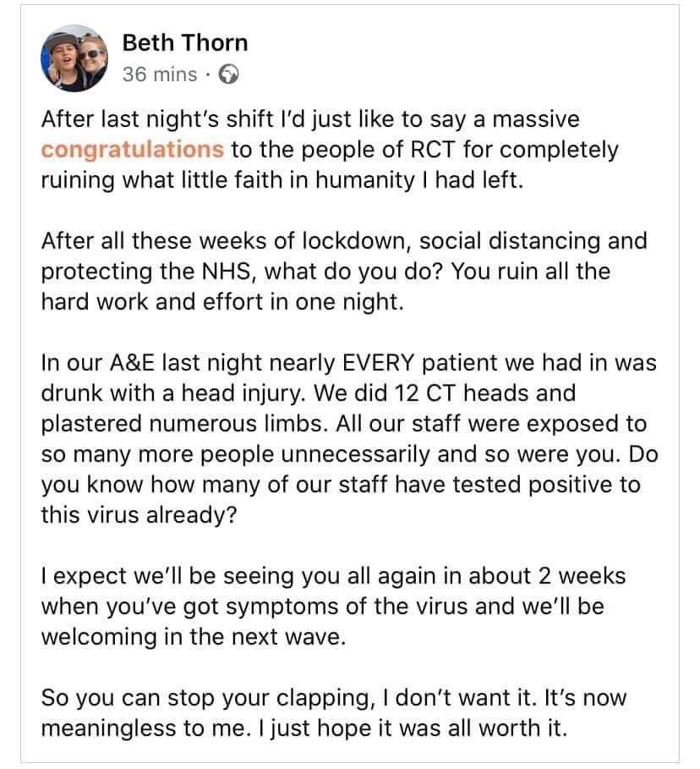The height and width of the screenshot is (769, 700).
Task: Select the paragraph beginning I expect we'll
Action: pos(333,607)
